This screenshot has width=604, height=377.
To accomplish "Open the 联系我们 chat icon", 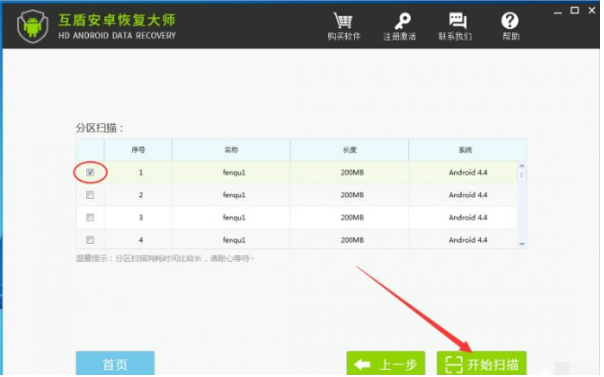I will coord(457,21).
